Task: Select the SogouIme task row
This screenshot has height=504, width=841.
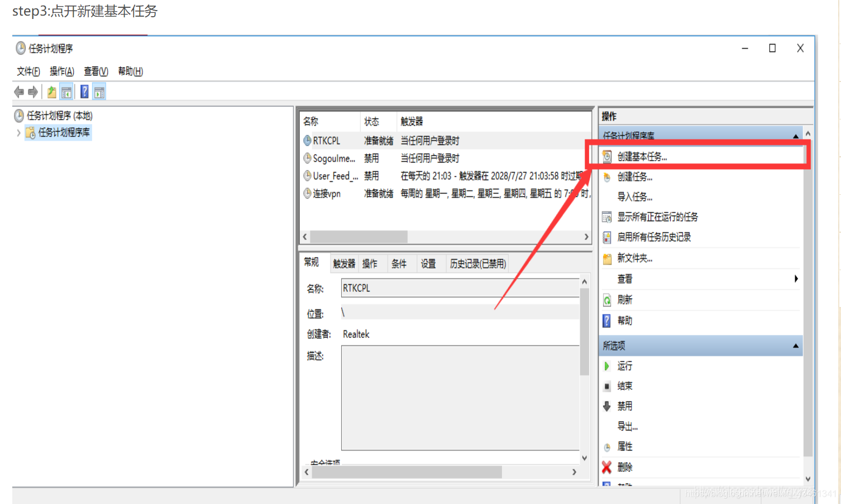Action: point(446,159)
